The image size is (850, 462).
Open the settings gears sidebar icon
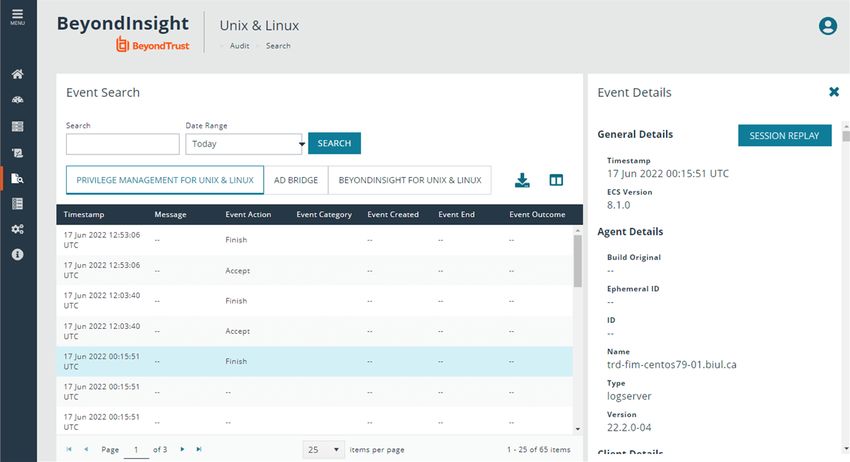click(x=17, y=229)
